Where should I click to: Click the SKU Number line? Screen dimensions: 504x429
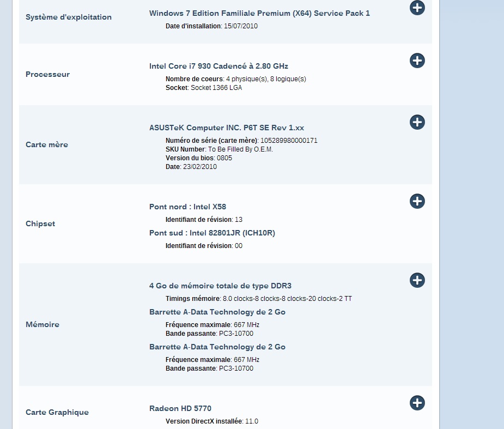219,149
